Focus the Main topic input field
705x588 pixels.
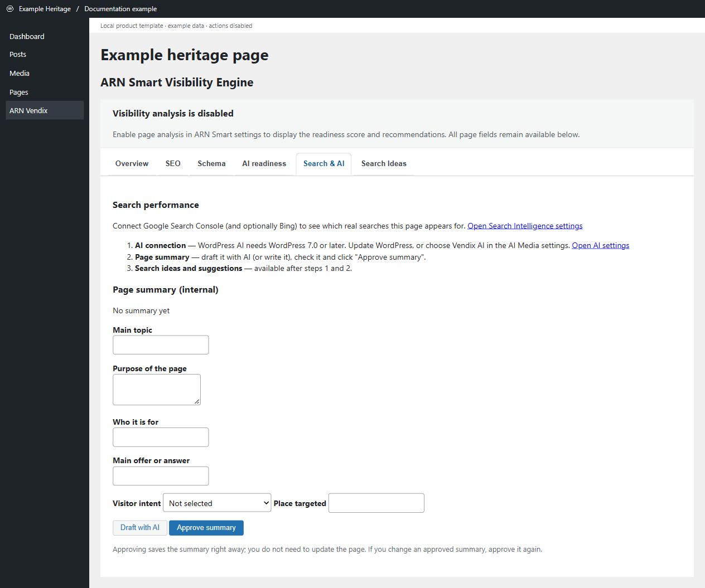pyautogui.click(x=161, y=345)
